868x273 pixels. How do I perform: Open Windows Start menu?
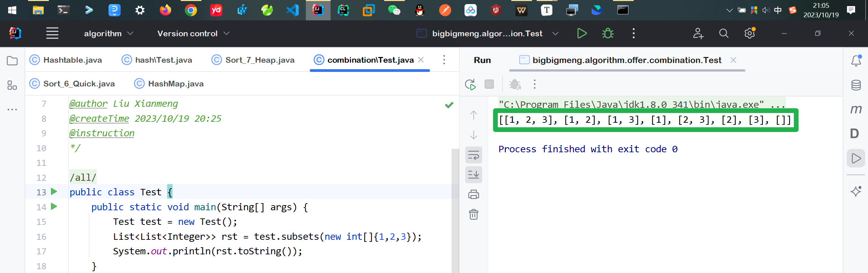[x=12, y=10]
